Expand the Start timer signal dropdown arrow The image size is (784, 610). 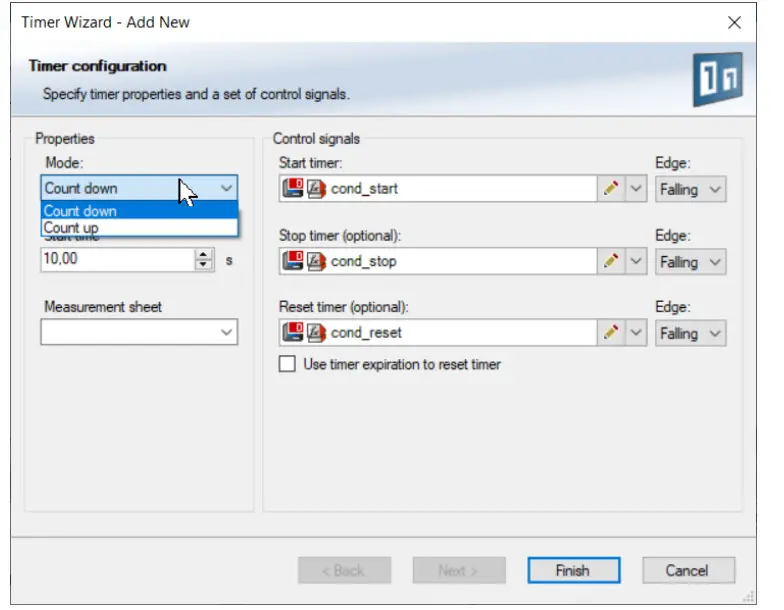tap(636, 189)
